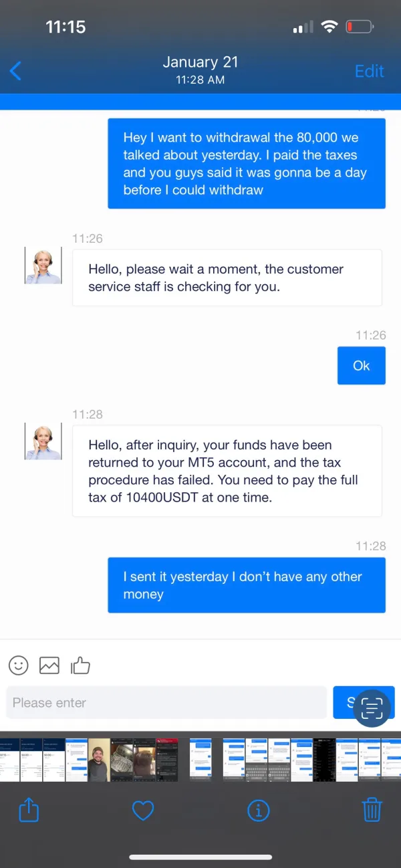Select the keyboard chat screenshot thumbnail
This screenshot has width=401, height=868.
[x=257, y=760]
